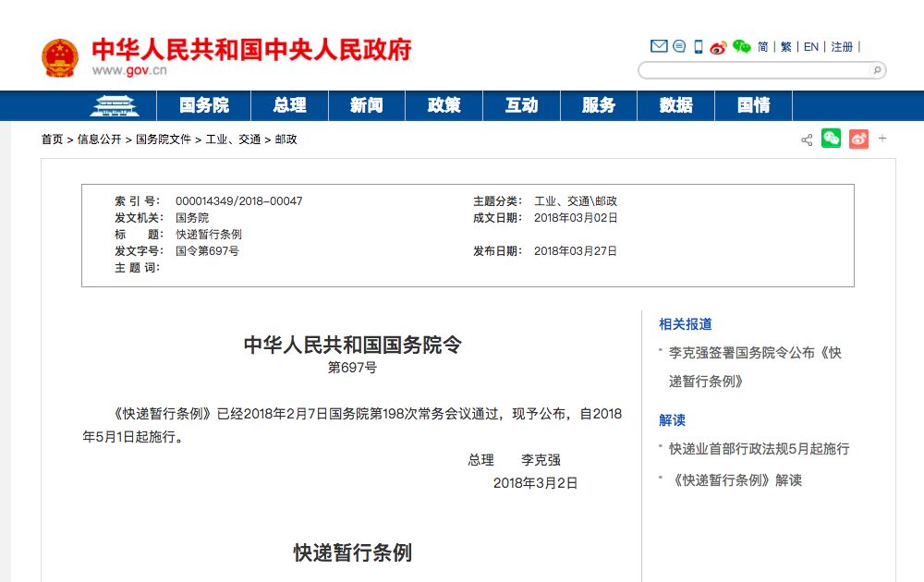Image resolution: width=924 pixels, height=582 pixels.
Task: Click the 成文日期 value 2018年03月02日
Action: (x=575, y=217)
